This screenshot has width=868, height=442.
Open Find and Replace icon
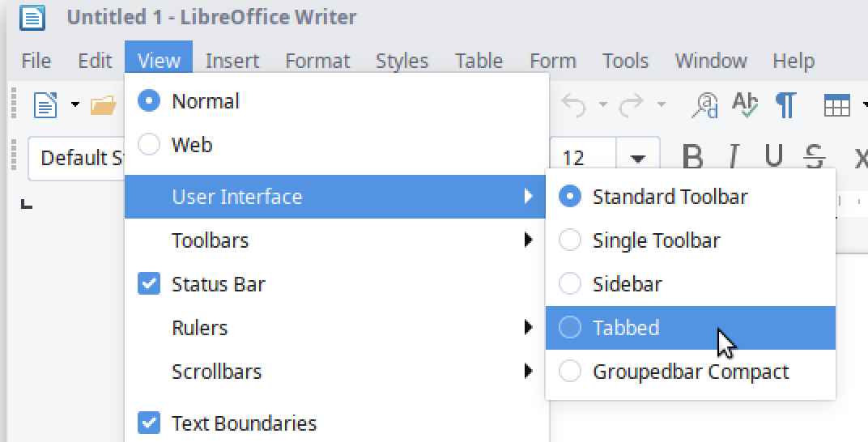tap(705, 105)
